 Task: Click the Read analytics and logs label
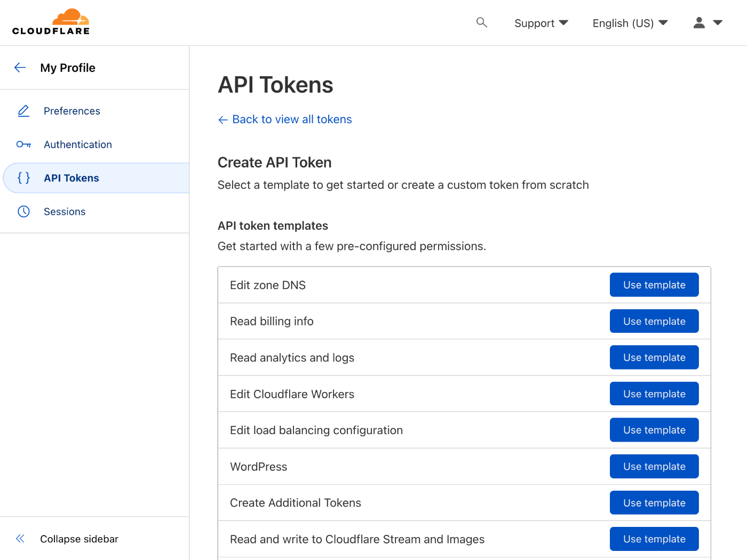(x=292, y=358)
